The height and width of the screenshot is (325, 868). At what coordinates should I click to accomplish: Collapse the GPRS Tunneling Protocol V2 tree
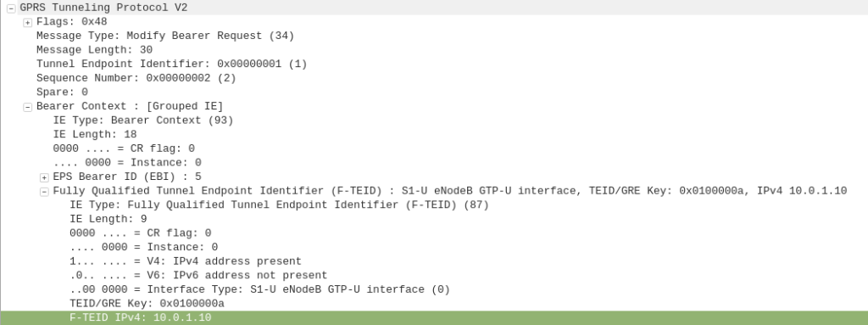(11, 8)
